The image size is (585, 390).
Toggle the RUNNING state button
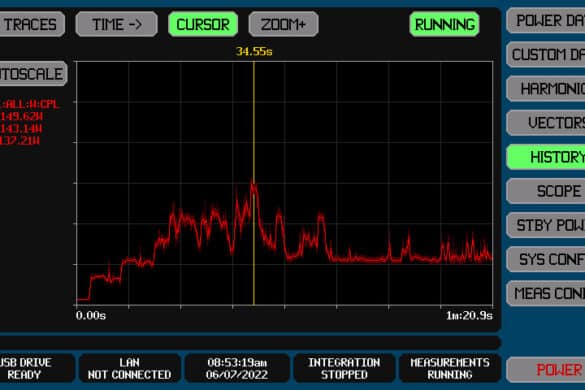pos(444,25)
